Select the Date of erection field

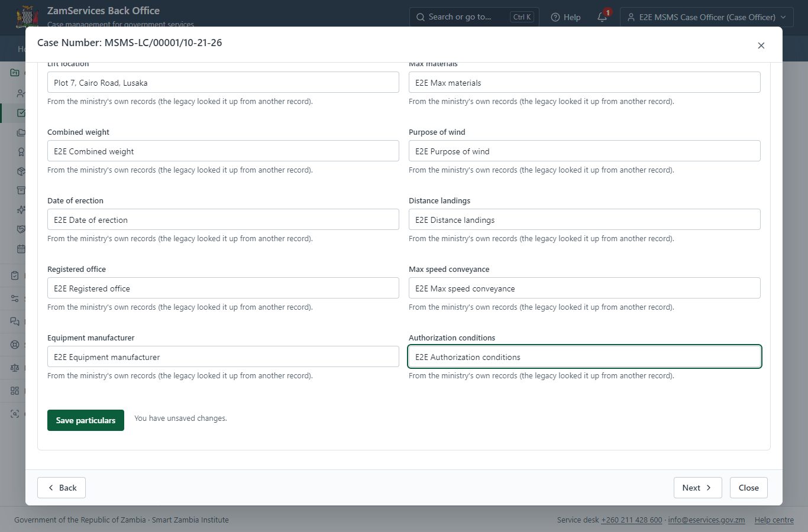click(223, 219)
